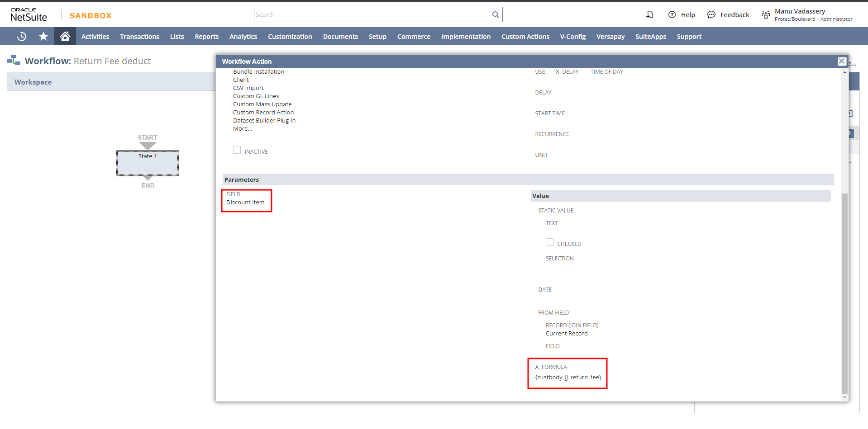Image resolution: width=868 pixels, height=429 pixels.
Task: Click the NetSuite logo
Action: pyautogui.click(x=29, y=15)
